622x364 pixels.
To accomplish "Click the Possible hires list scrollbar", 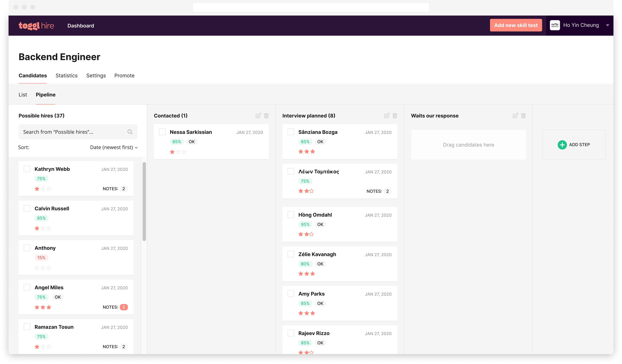I will pos(144,201).
